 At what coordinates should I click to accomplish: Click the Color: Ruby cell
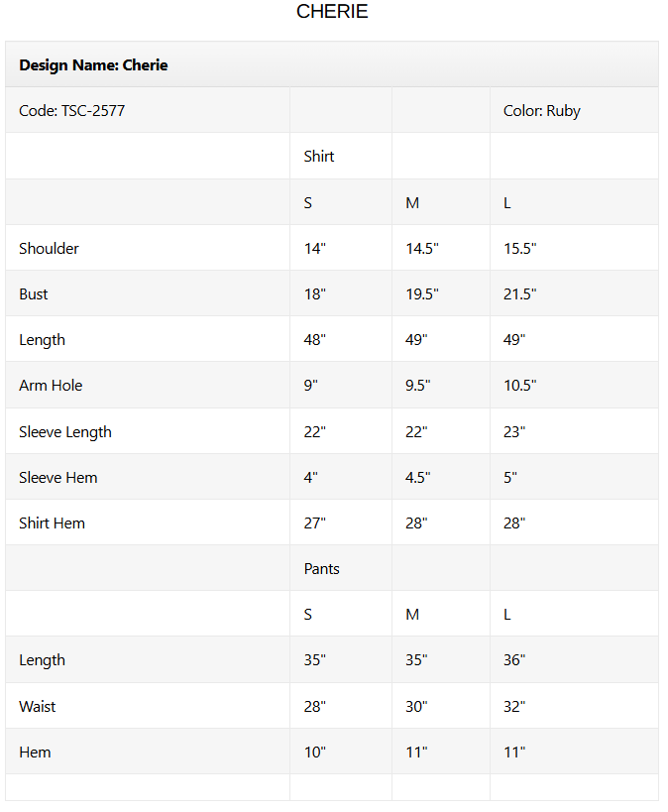coord(541,111)
